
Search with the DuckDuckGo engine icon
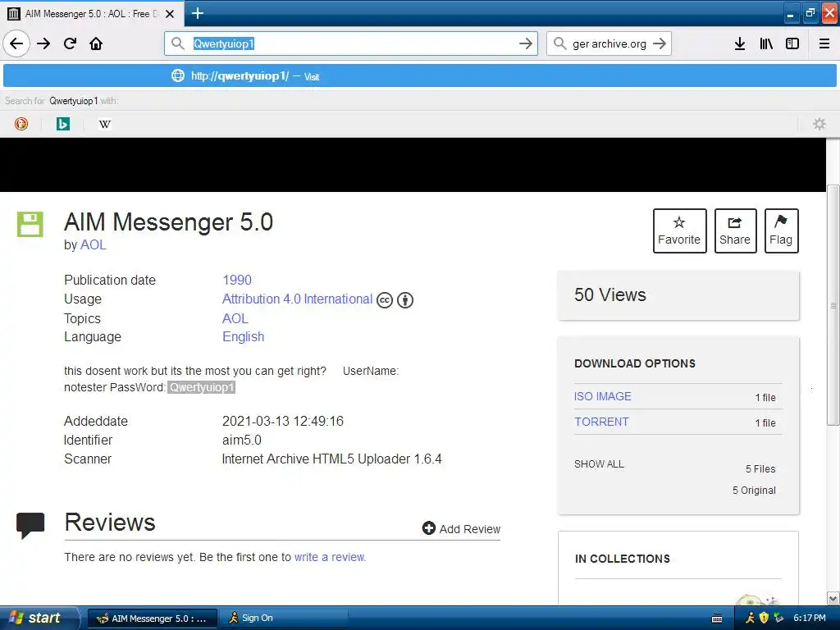(x=21, y=125)
